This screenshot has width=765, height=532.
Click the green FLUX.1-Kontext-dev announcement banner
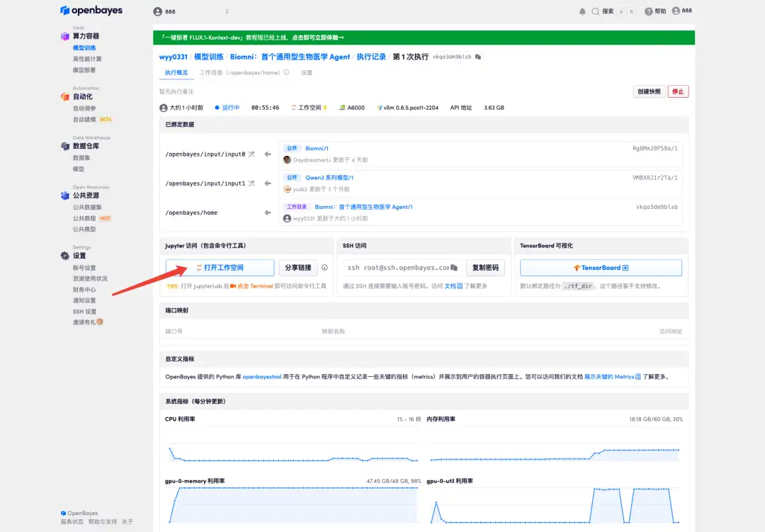[x=424, y=37]
